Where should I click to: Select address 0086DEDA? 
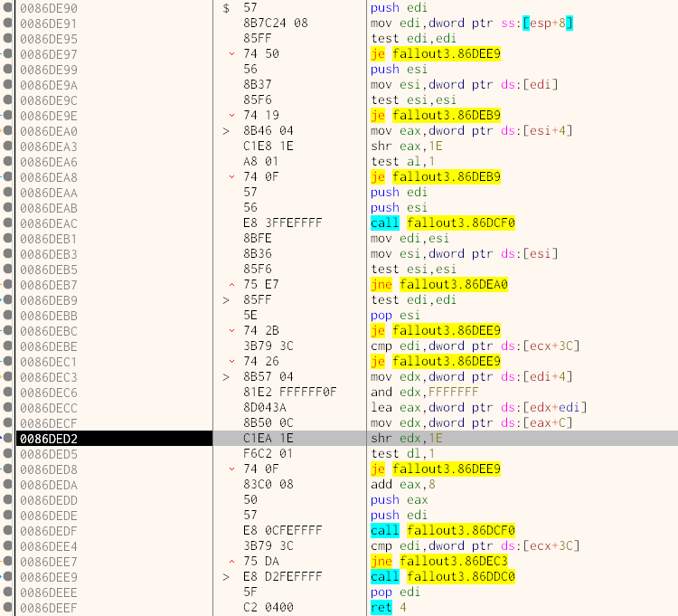pyautogui.click(x=49, y=485)
